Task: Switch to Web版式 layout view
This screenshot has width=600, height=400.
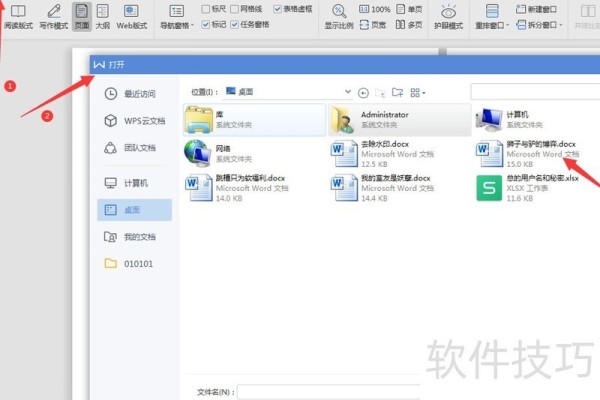Action: click(132, 16)
